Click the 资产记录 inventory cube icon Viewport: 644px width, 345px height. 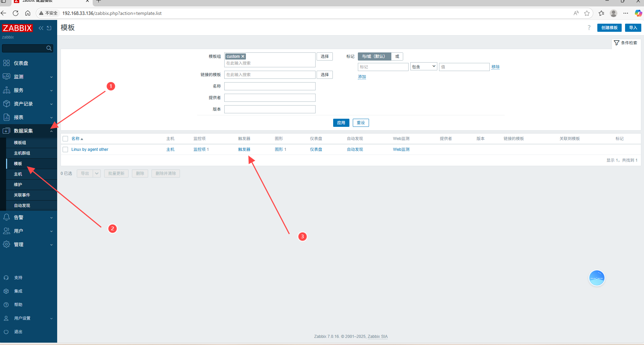(x=6, y=104)
